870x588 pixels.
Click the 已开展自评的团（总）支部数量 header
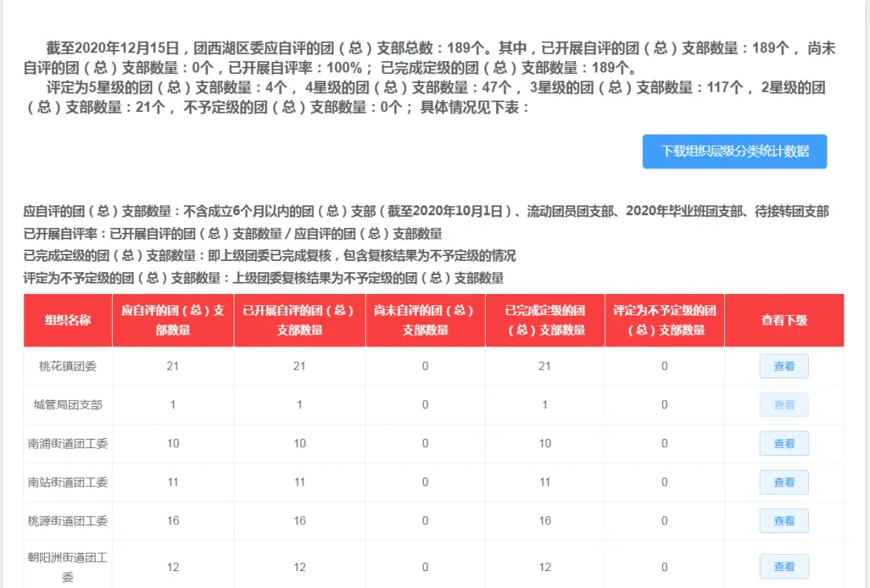[300, 320]
